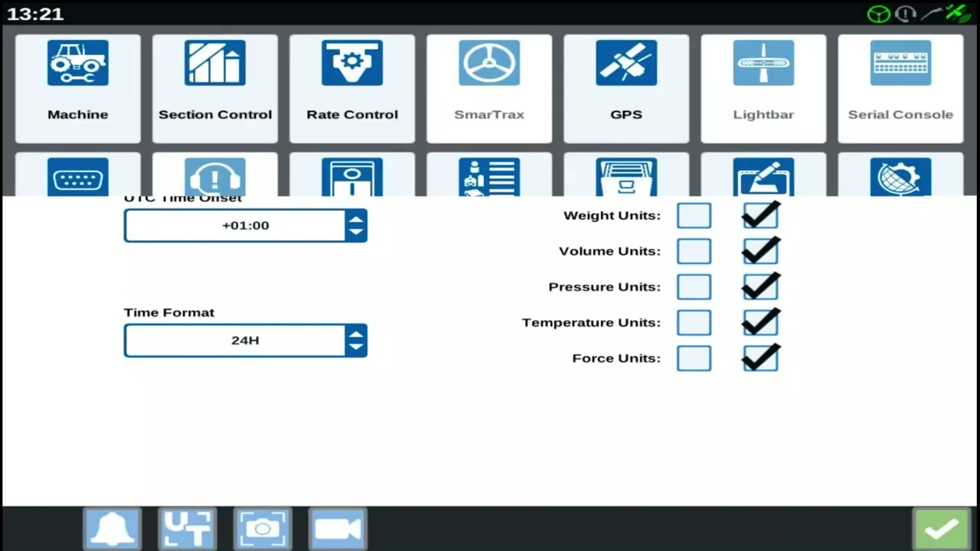Open the Time Format 24H dropdown

[246, 341]
